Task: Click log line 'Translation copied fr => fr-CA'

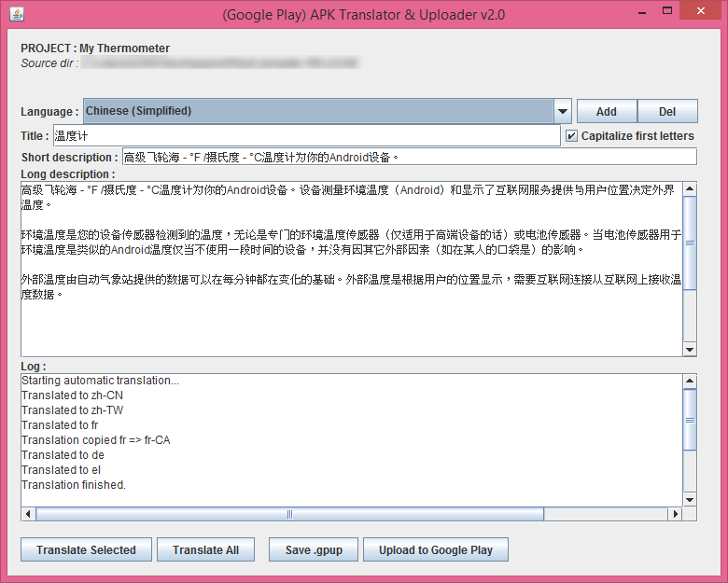Action: (95, 440)
